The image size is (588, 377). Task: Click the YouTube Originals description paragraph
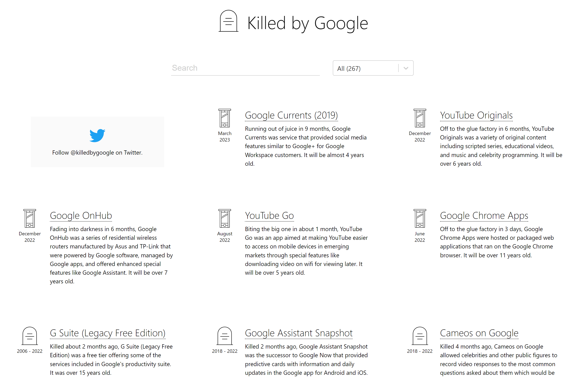501,146
